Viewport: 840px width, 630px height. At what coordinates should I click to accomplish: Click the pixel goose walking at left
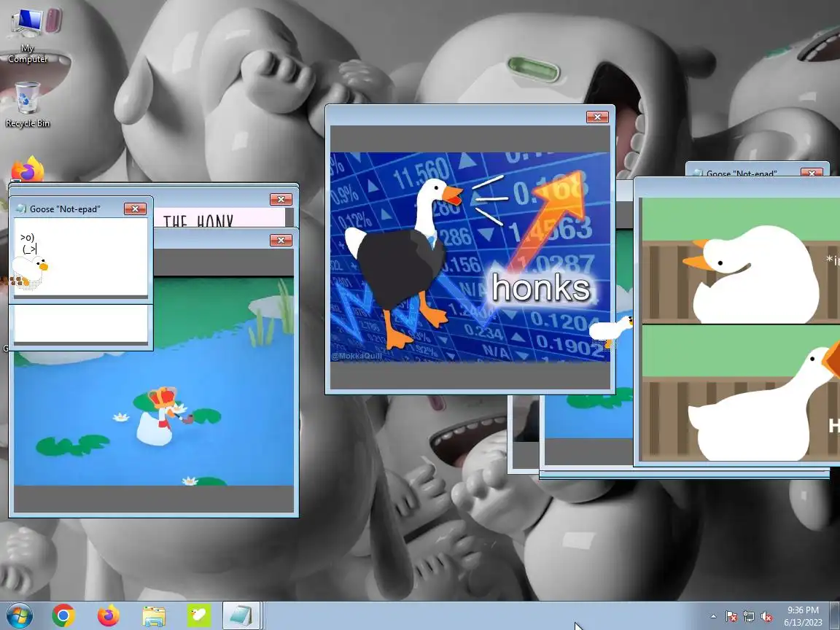pyautogui.click(x=28, y=271)
